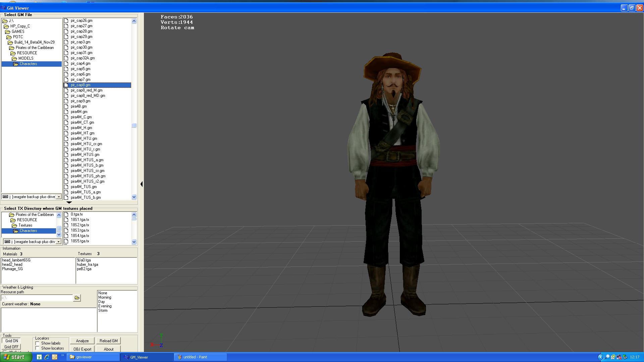Switch to untitled - Paint on the taskbar

[200, 357]
